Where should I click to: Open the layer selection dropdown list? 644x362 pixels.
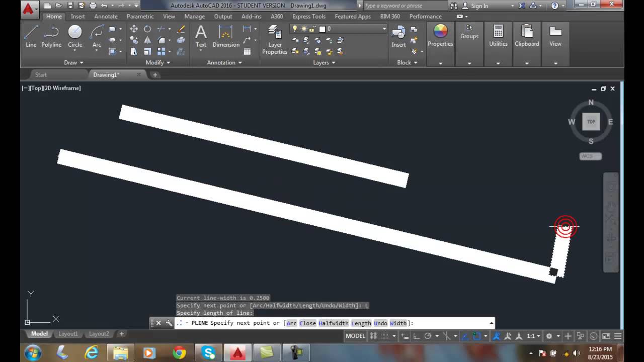point(384,29)
